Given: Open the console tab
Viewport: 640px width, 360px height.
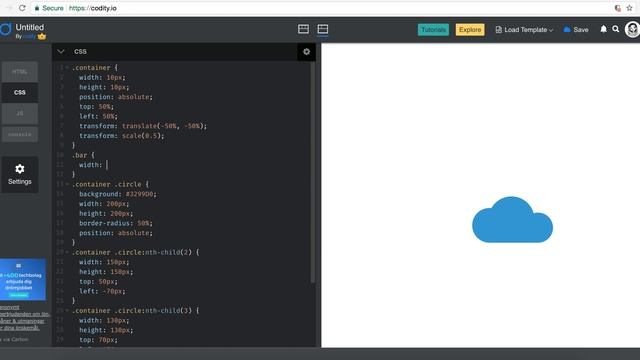Looking at the screenshot, I should pos(20,134).
